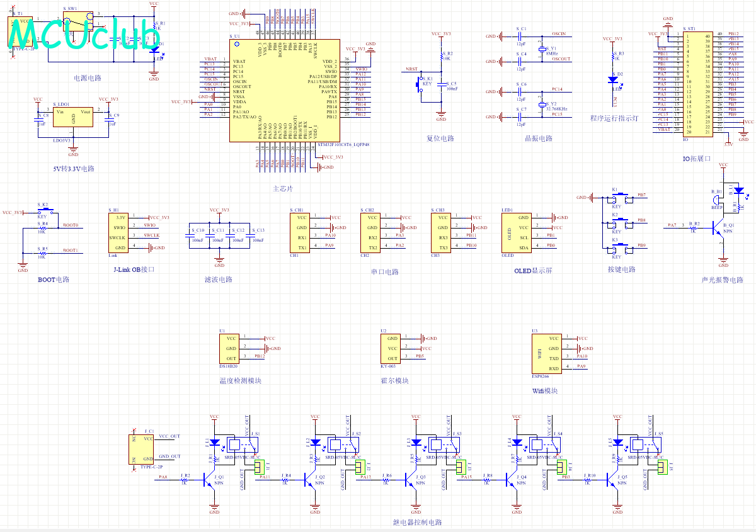Click the 'OLED显示屏' section title

(x=533, y=271)
